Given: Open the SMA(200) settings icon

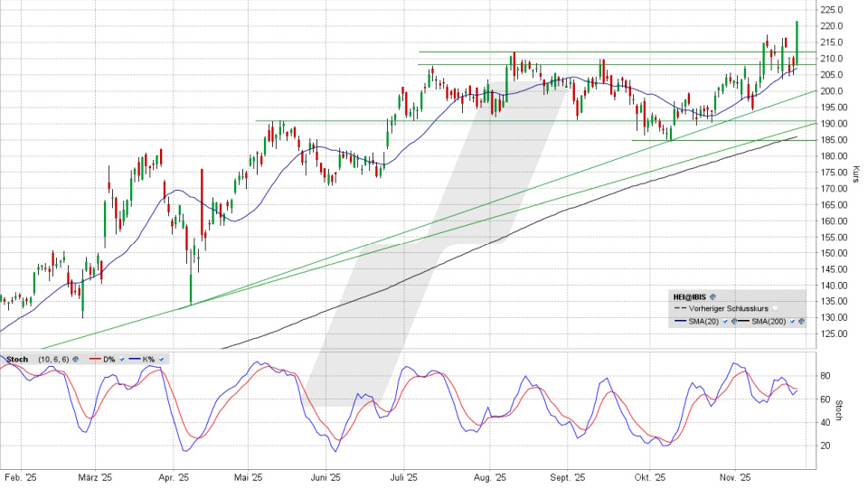Looking at the screenshot, I should point(801,322).
